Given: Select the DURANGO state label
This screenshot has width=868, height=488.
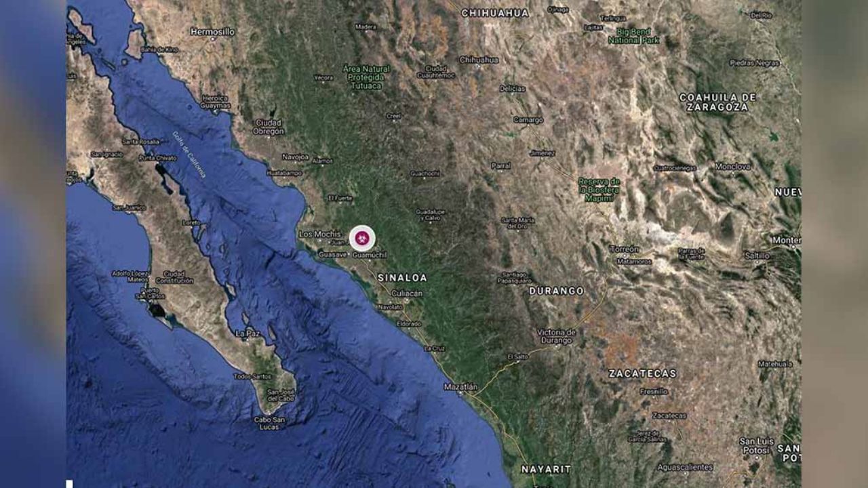Looking at the screenshot, I should (x=556, y=291).
